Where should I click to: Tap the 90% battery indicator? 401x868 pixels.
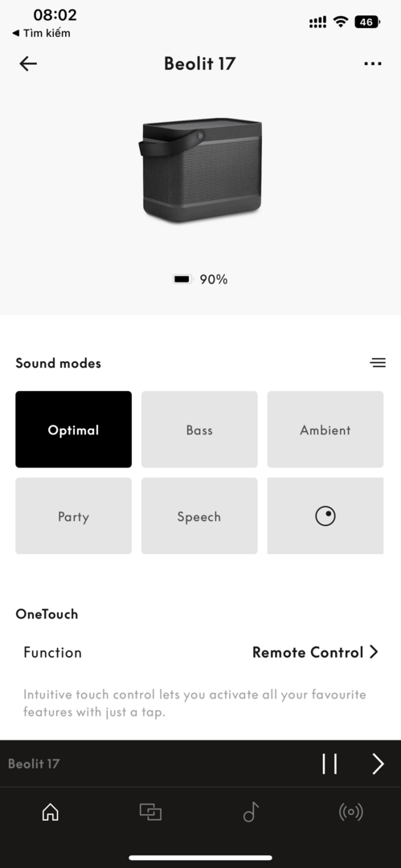pos(200,279)
